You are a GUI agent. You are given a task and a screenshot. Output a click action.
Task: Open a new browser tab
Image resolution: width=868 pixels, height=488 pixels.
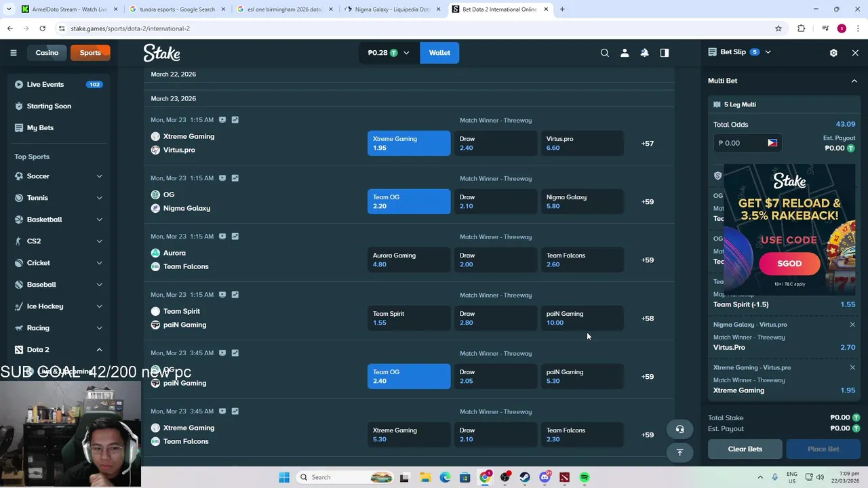pyautogui.click(x=562, y=9)
